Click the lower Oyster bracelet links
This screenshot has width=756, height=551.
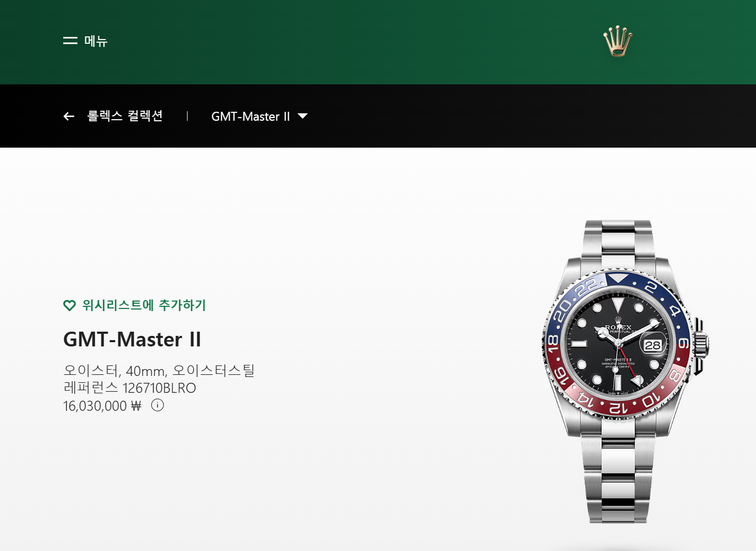coord(618,475)
